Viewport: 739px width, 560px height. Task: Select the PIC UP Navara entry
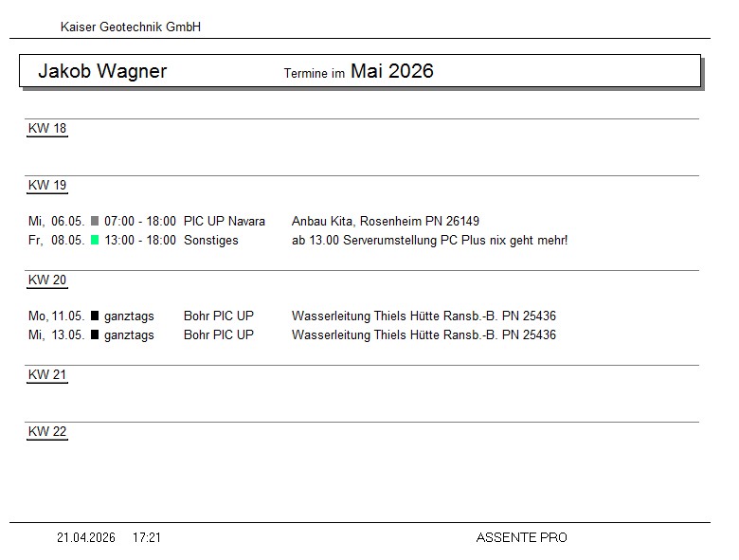pos(225,222)
